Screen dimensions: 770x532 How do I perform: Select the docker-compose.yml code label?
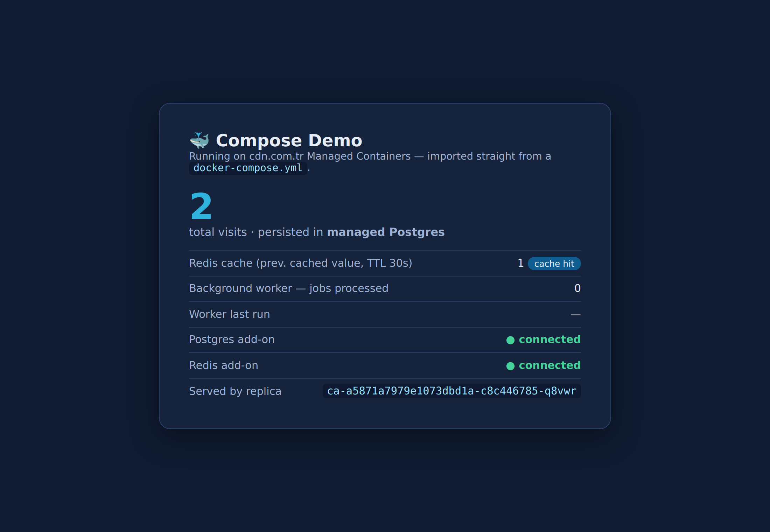(248, 168)
